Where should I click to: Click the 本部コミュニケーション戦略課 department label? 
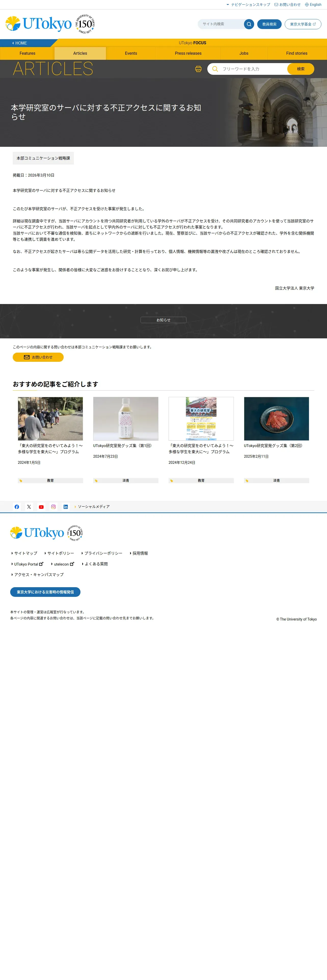pos(43,158)
